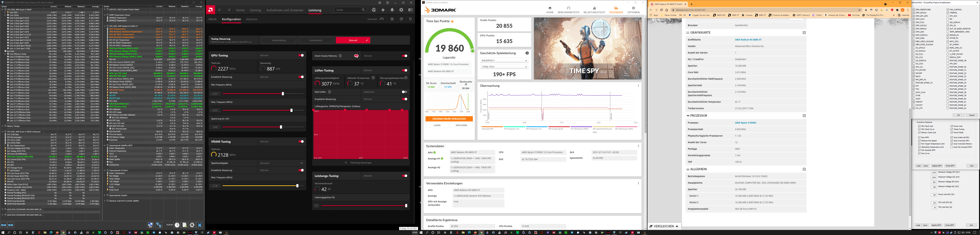The image size is (980, 235).
Task: Expand the VERGLEICHEN bar at page bottom
Action: coord(664,226)
